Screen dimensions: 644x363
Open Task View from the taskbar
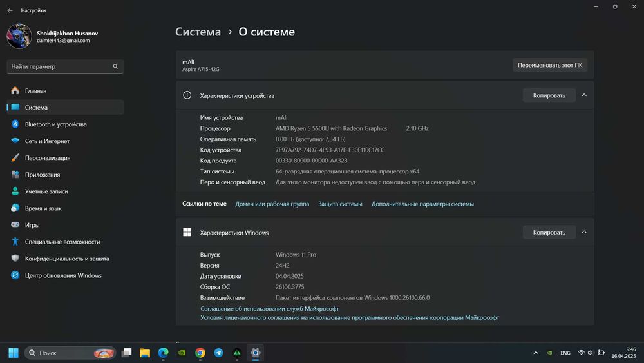[x=127, y=353]
